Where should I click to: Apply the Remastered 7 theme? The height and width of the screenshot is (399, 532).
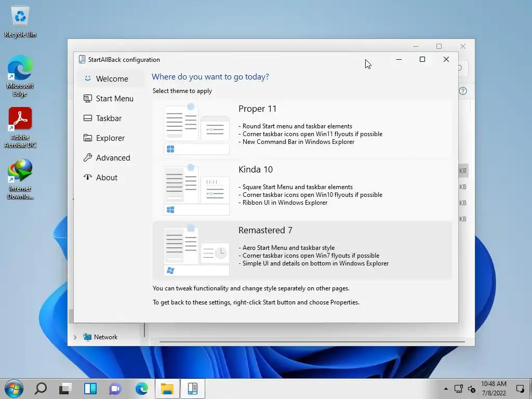302,251
